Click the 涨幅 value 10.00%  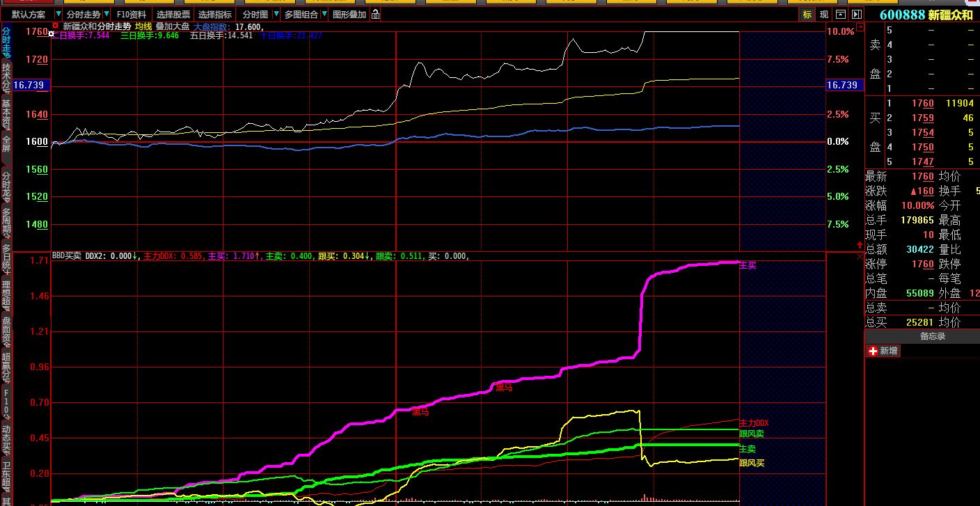[918, 206]
